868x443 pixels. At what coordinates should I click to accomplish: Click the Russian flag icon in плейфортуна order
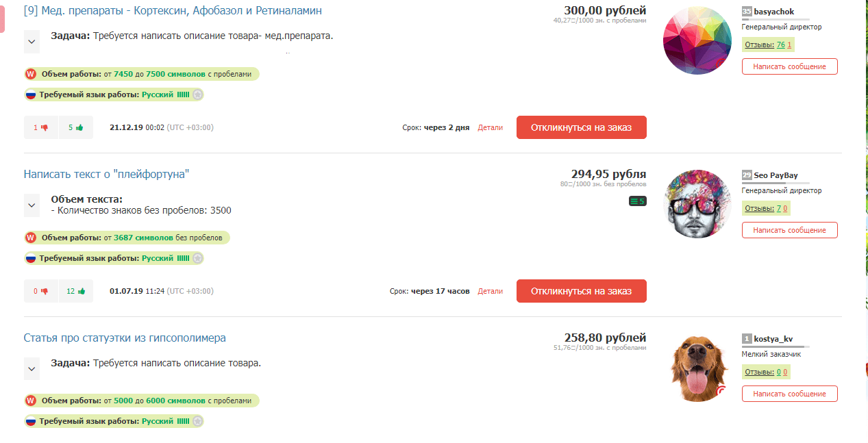coord(31,258)
